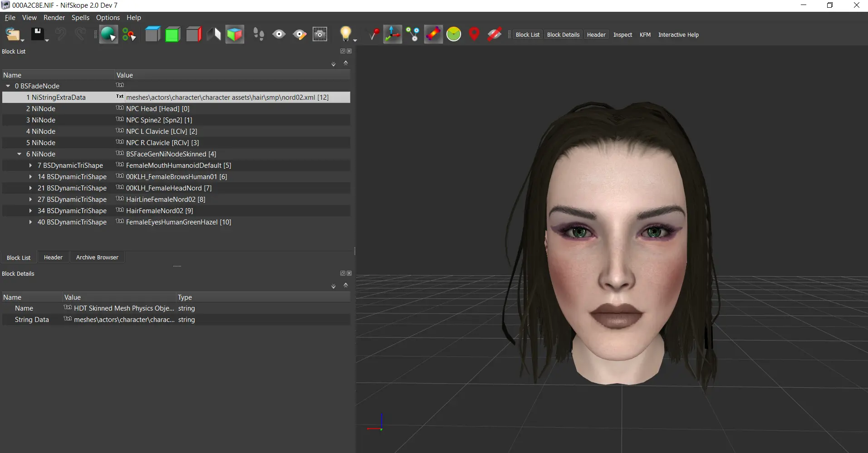This screenshot has width=868, height=453.
Task: Click the Flip view icon
Action: [x=214, y=34]
